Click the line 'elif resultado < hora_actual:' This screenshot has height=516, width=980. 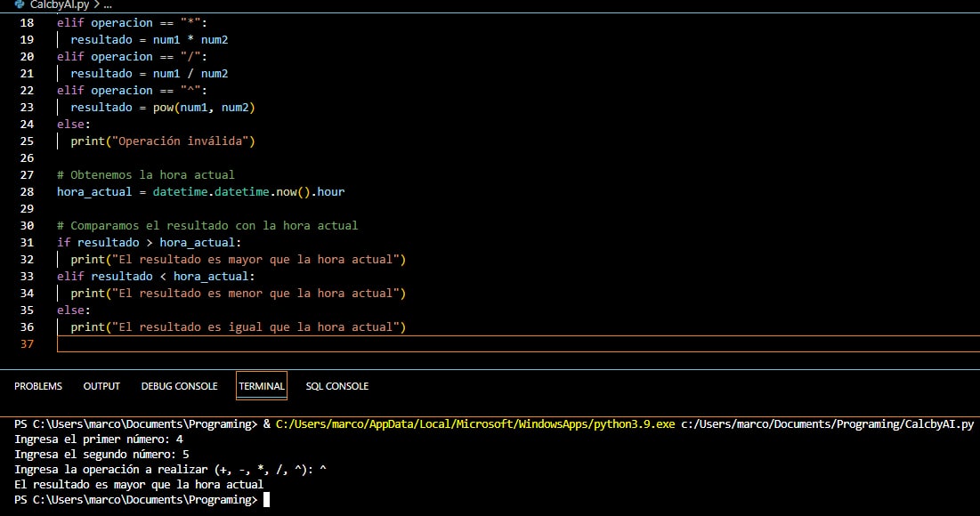coord(156,276)
